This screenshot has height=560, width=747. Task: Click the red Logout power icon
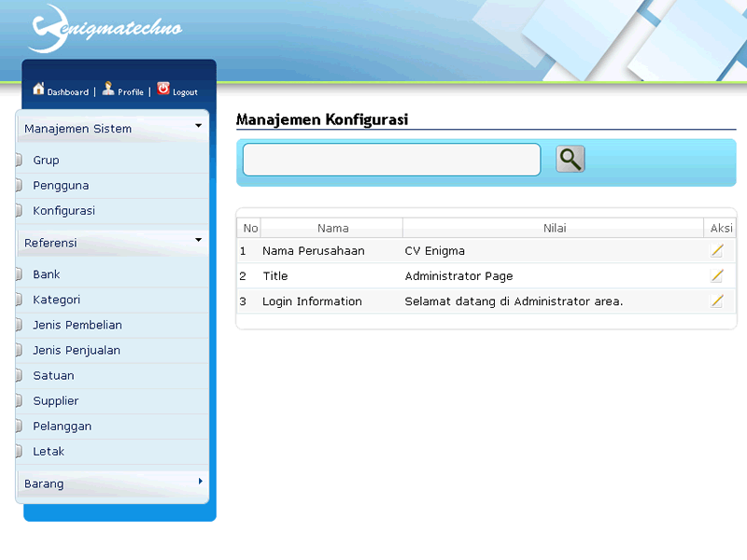coord(163,88)
